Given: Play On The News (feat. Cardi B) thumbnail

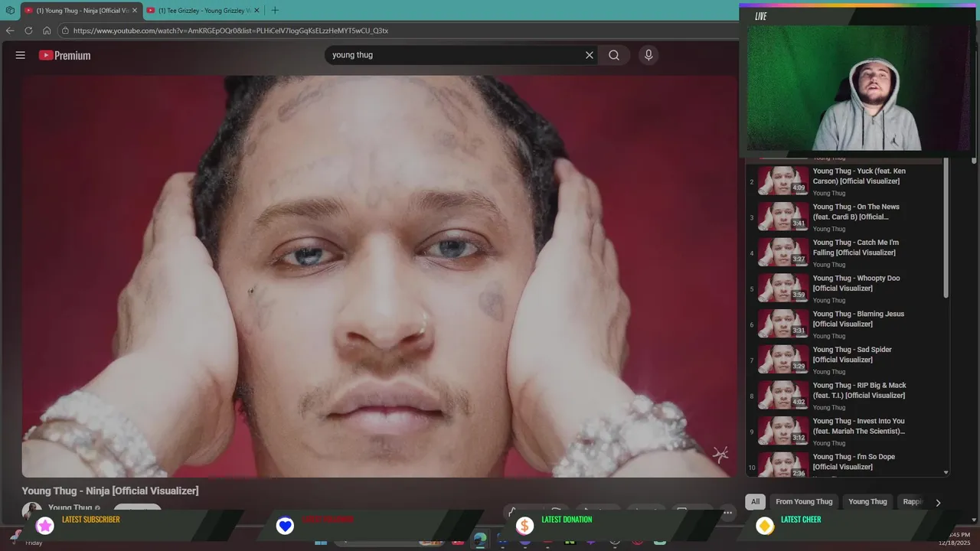Looking at the screenshot, I should (x=783, y=217).
